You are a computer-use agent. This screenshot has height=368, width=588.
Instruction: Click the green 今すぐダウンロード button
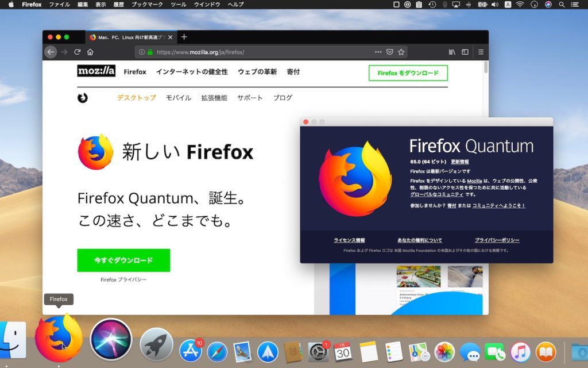(124, 260)
